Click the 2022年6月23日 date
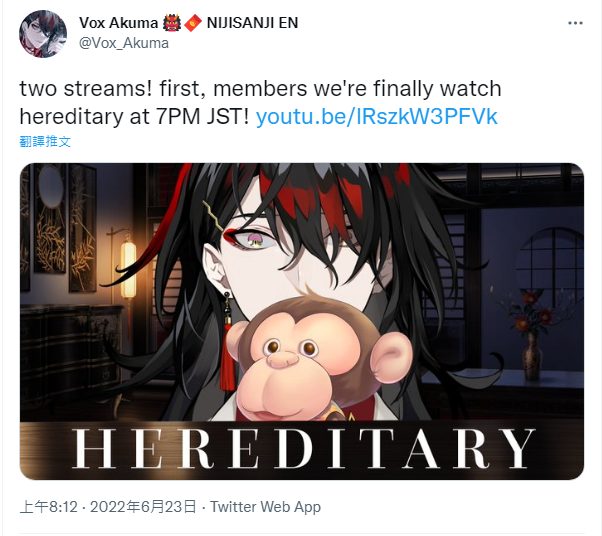Viewport: 602px width, 536px height. tap(143, 507)
